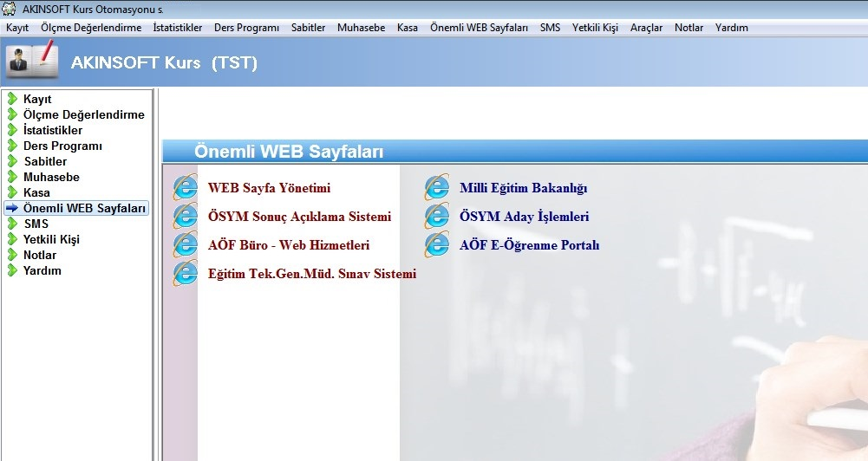Viewport: 868px width, 461px height.
Task: Open the AÖF Büro - Web Hizmetleri link
Action: click(289, 245)
